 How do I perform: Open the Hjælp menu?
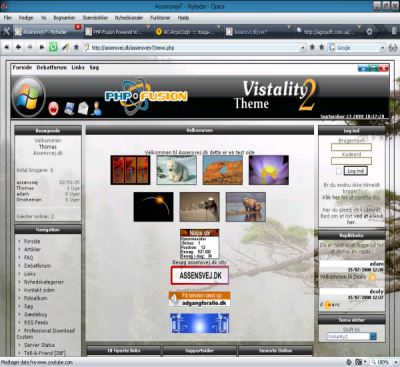tap(183, 18)
